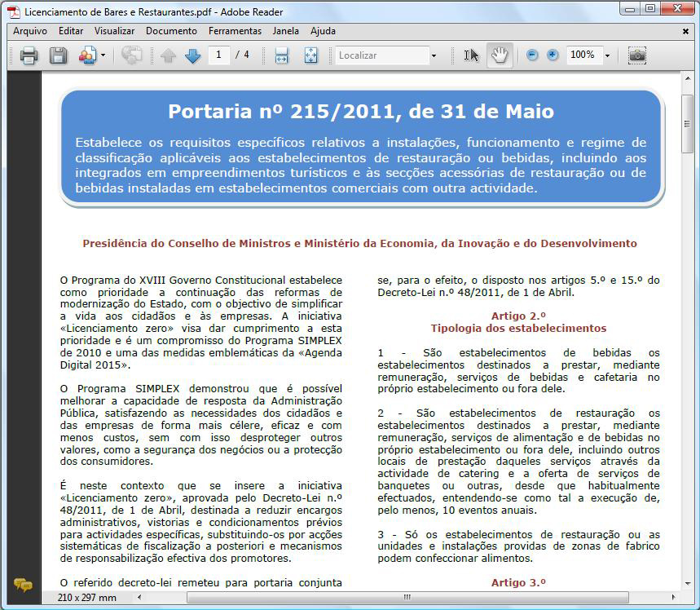The width and height of the screenshot is (700, 610).
Task: Click the horizontal scrollbar thumb at bottom
Action: pos(407,598)
